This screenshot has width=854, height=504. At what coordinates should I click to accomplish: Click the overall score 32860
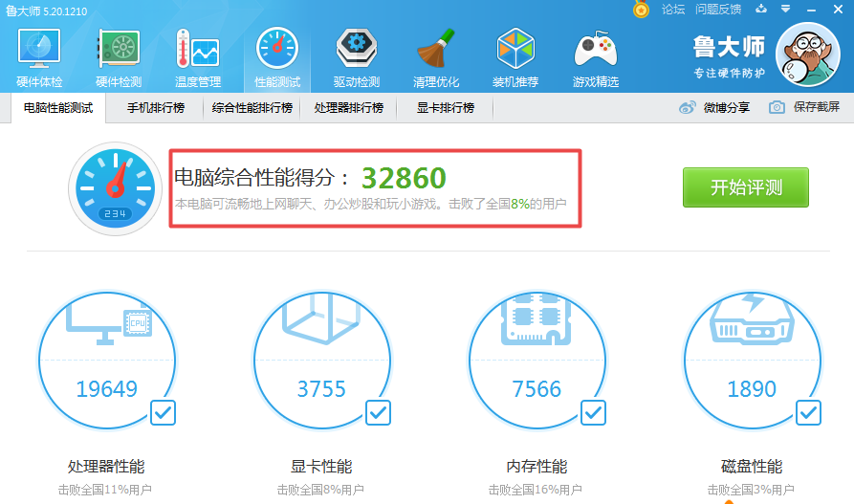405,178
